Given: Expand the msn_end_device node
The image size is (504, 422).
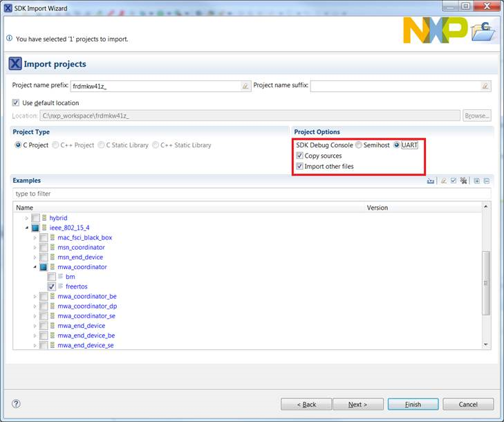Looking at the screenshot, I should point(35,257).
